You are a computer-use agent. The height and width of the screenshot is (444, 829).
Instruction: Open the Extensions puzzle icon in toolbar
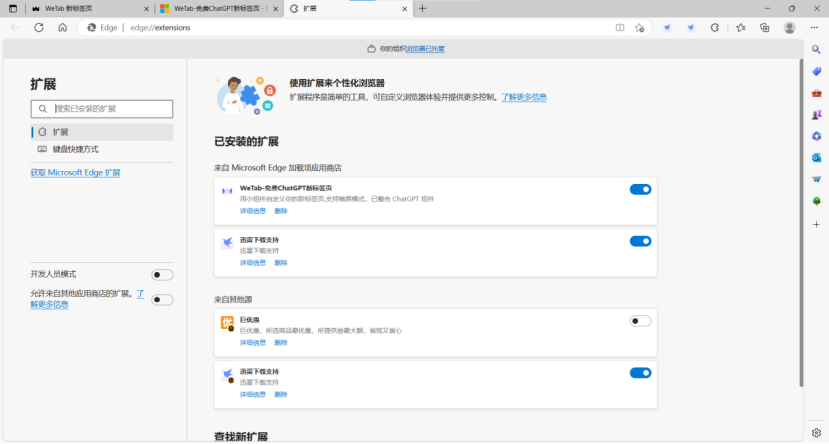coord(715,27)
